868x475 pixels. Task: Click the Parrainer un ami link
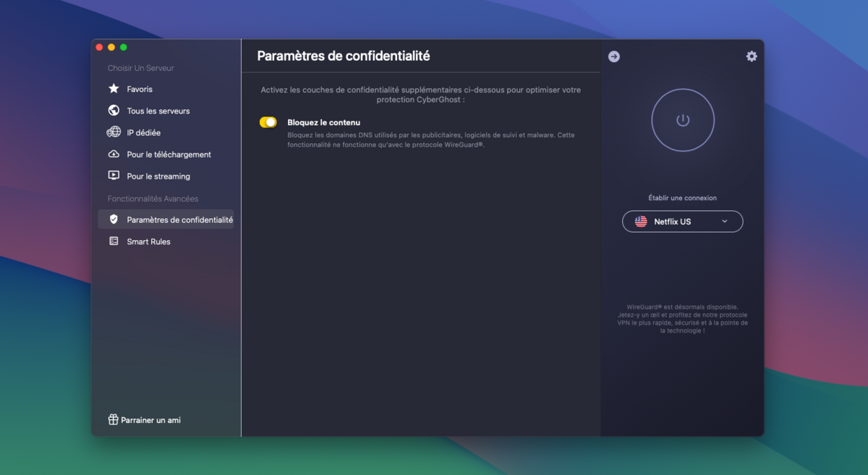150,420
